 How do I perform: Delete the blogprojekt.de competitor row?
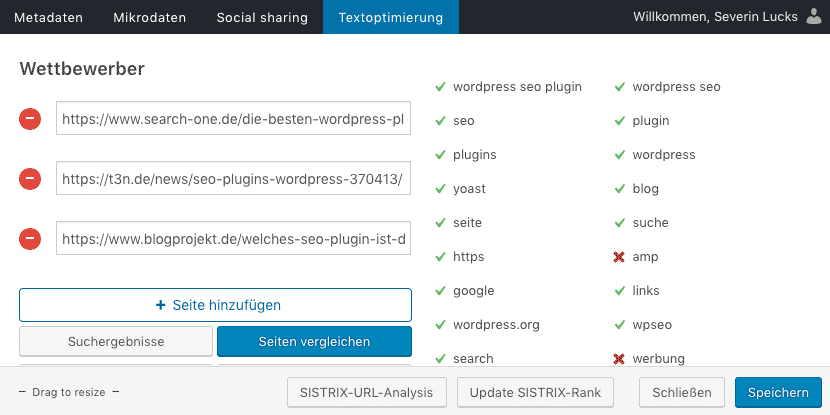tap(31, 239)
